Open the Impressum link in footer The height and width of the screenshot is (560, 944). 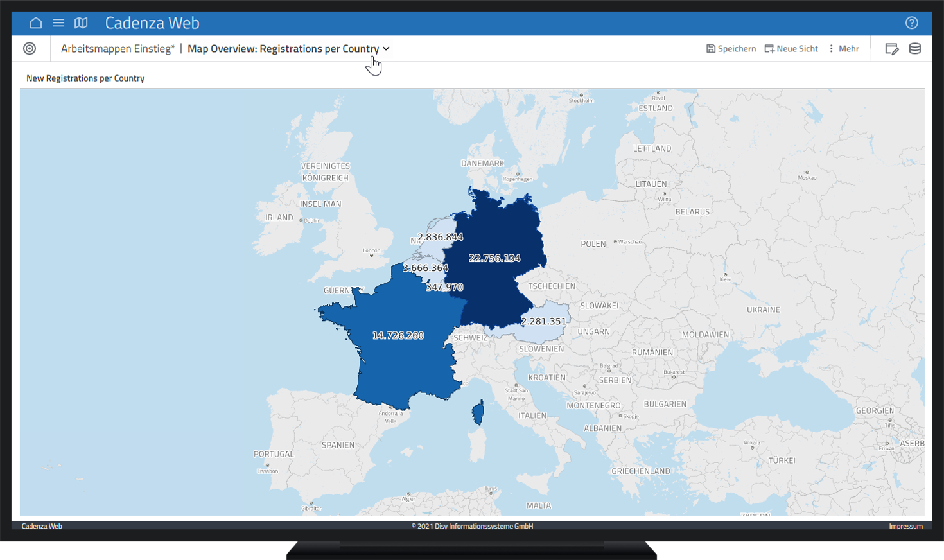[905, 526]
